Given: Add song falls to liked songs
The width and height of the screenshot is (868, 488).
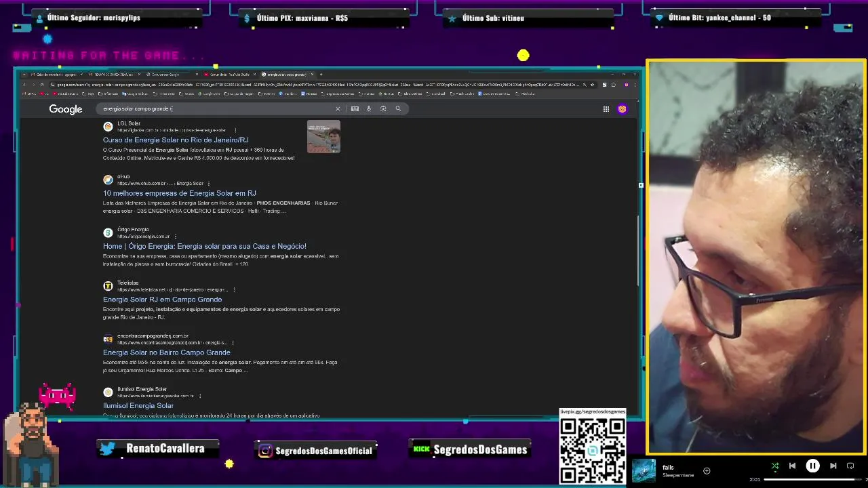Looking at the screenshot, I should tap(707, 471).
